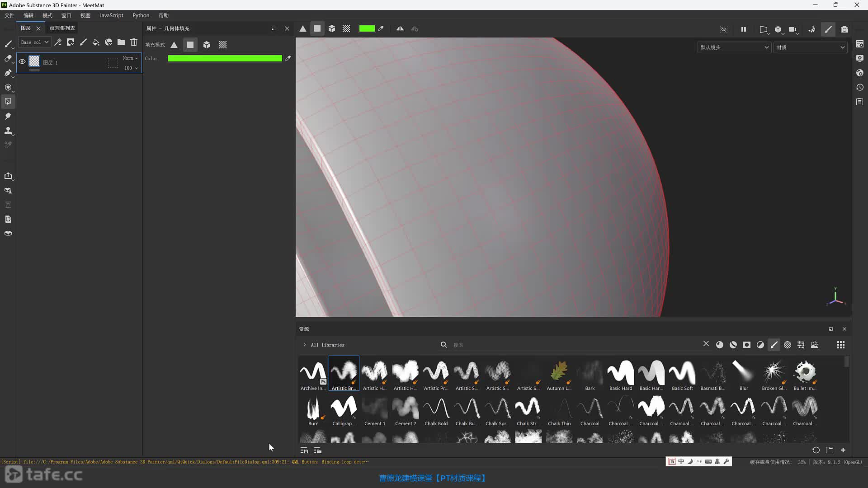Image resolution: width=868 pixels, height=488 pixels.
Task: Toggle triangle fill in the viewport top toolbar
Action: (x=303, y=28)
